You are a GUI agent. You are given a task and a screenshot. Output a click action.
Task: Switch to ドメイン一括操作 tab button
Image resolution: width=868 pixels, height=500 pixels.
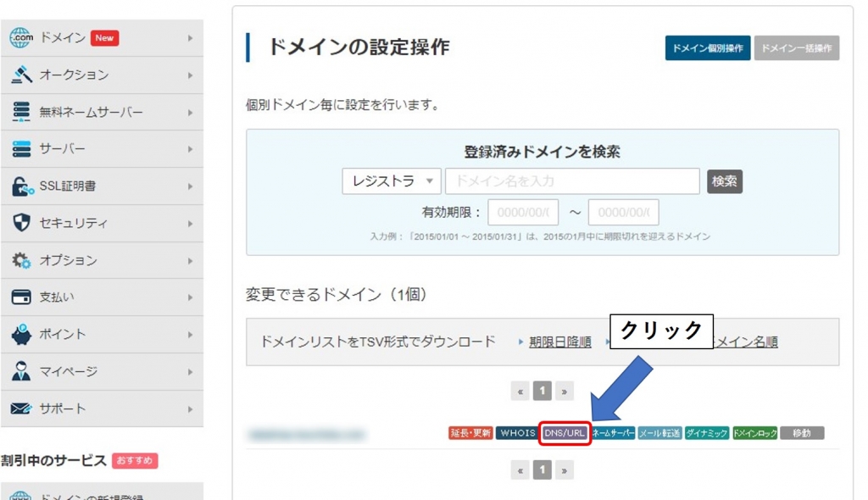(797, 48)
